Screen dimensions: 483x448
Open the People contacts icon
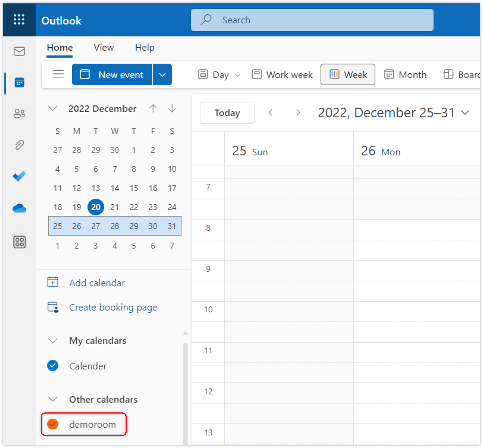pos(19,113)
